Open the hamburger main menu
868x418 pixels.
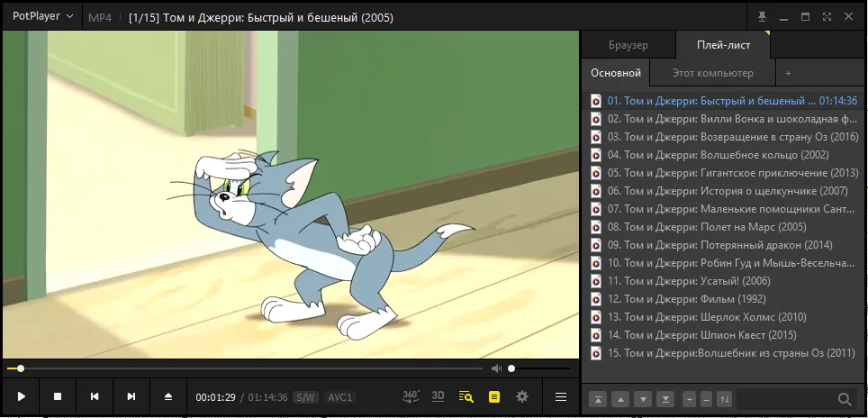(x=561, y=396)
